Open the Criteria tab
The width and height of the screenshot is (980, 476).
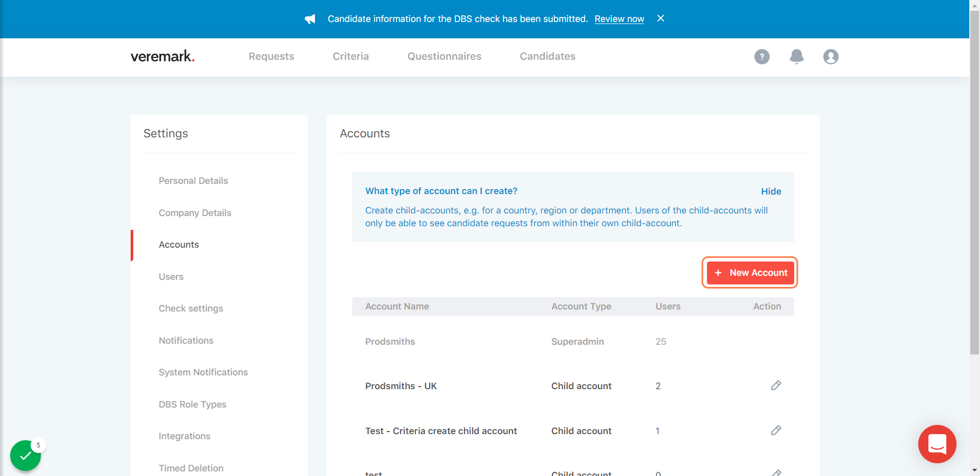351,57
